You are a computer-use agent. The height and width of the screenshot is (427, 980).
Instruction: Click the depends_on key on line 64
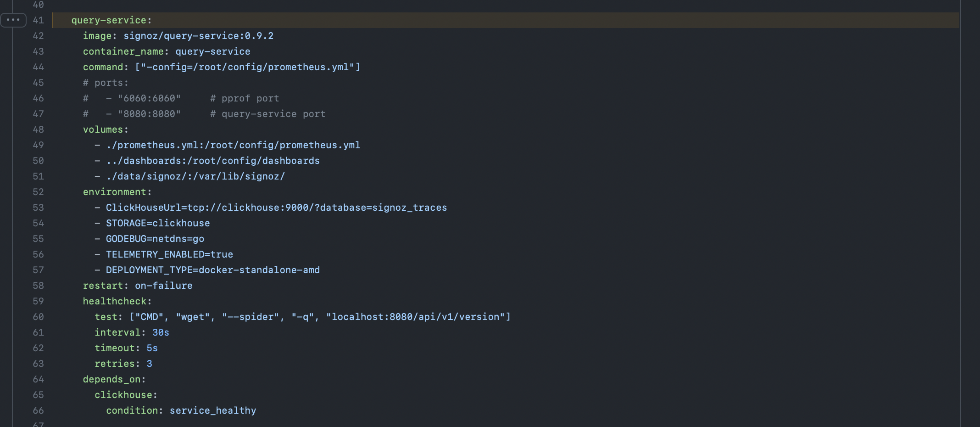[112, 379]
